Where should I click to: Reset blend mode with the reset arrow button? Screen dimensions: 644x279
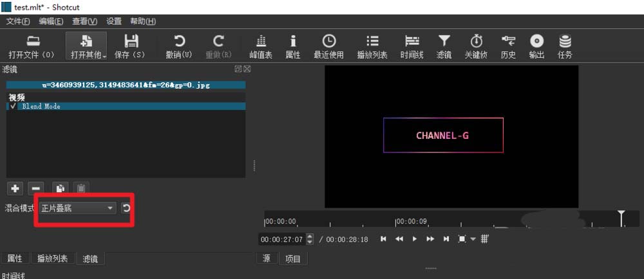(x=127, y=208)
